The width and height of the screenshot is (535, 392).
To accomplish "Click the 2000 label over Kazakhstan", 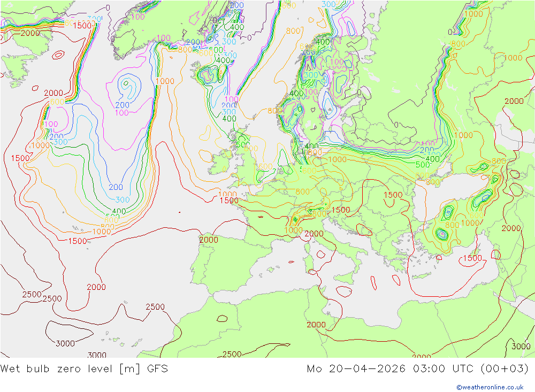I will coord(514,101).
